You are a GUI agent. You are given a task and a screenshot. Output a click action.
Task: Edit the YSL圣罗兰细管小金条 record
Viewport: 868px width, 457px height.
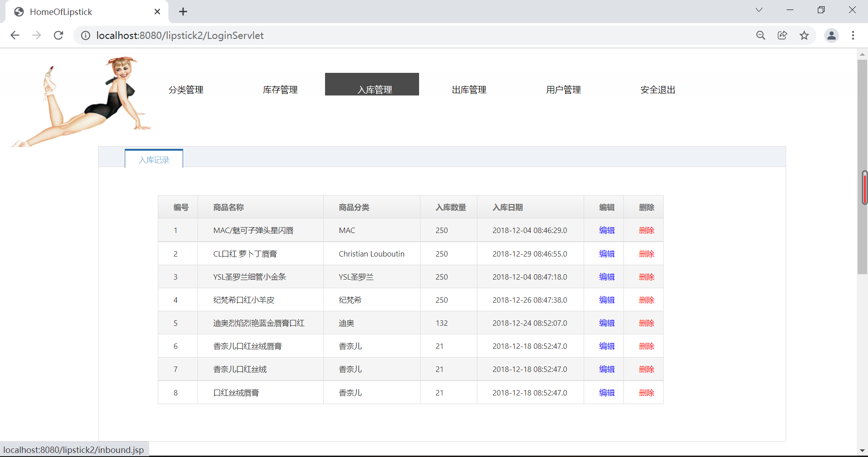tap(607, 277)
